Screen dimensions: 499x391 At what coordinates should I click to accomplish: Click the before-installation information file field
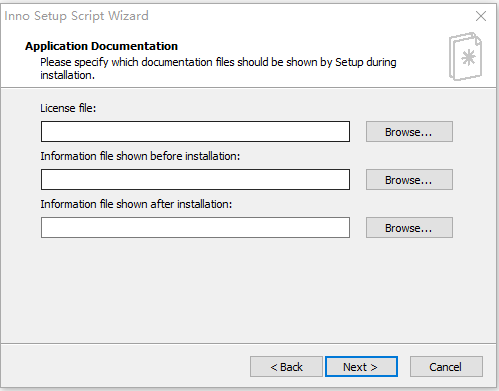195,180
